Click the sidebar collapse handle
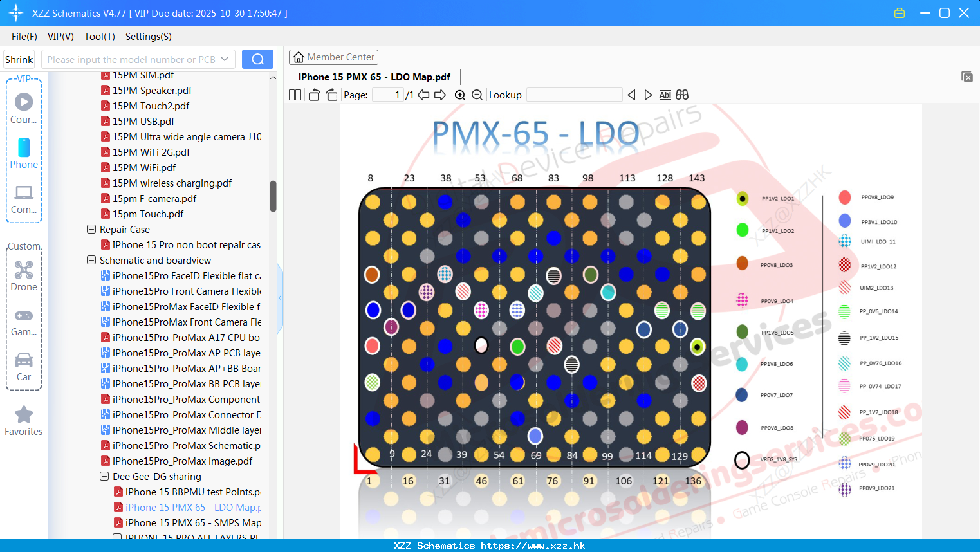The height and width of the screenshot is (552, 980). click(280, 298)
